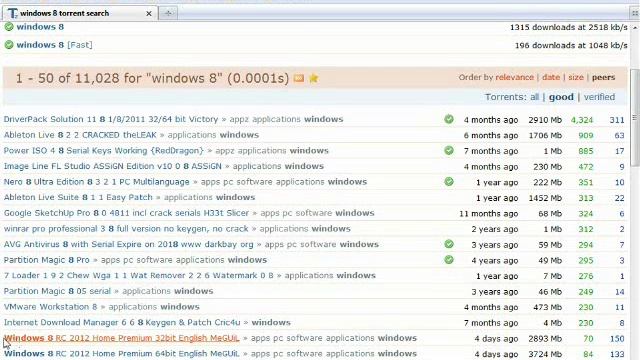Open Windows 8 RC 2012 Home Premium 64bit torrent
This screenshot has height=360, width=640.
tap(122, 353)
